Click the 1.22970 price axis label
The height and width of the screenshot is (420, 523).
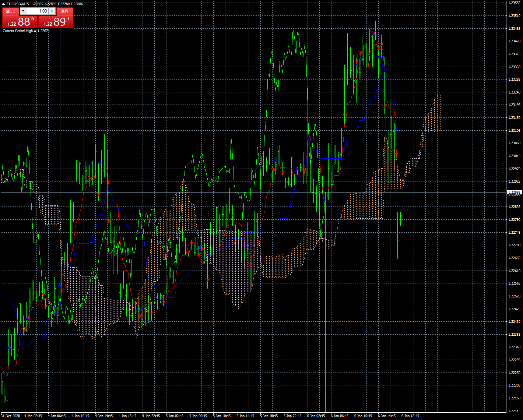(x=514, y=169)
